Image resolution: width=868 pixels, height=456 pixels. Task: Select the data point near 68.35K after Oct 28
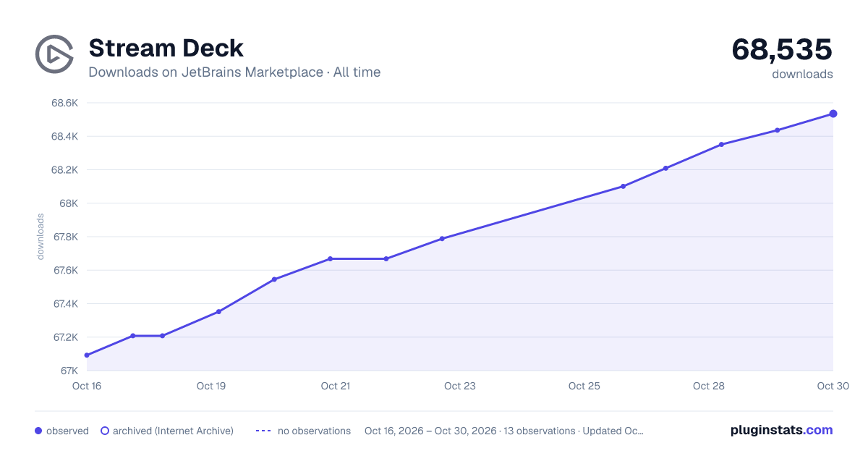(721, 145)
